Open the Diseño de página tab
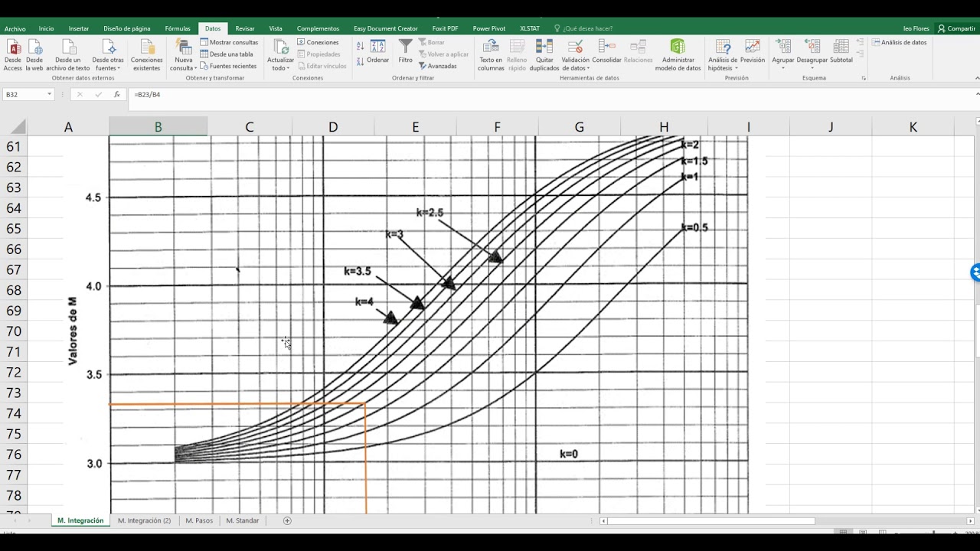 pyautogui.click(x=127, y=28)
